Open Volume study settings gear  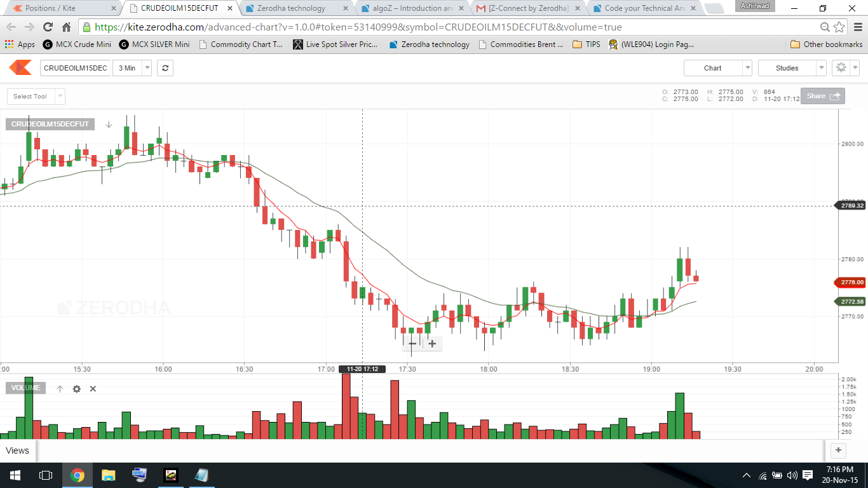click(x=76, y=389)
